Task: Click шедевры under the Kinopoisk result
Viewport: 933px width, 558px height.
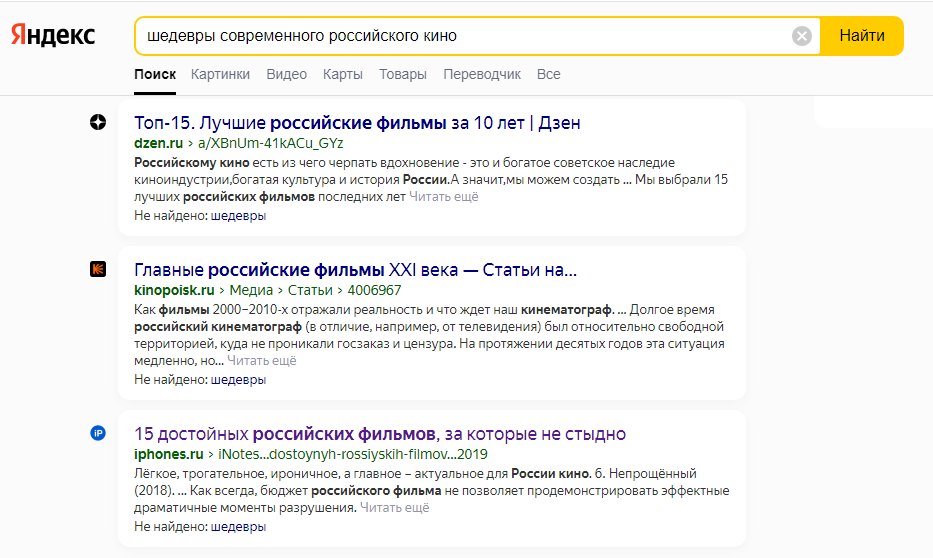Action: tap(238, 380)
